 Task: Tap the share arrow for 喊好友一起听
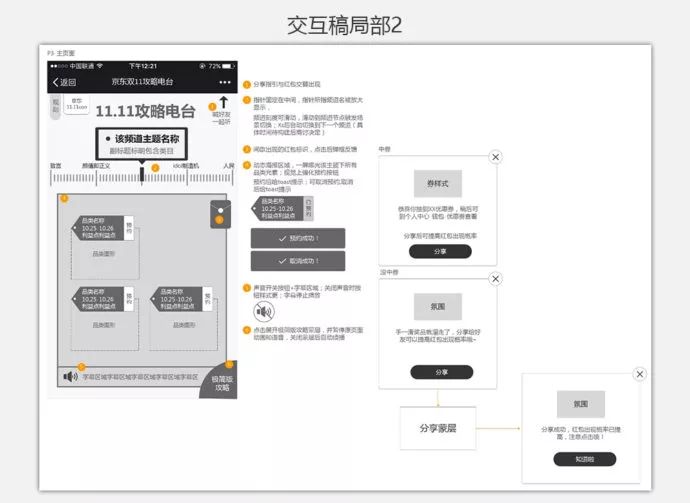click(x=222, y=103)
